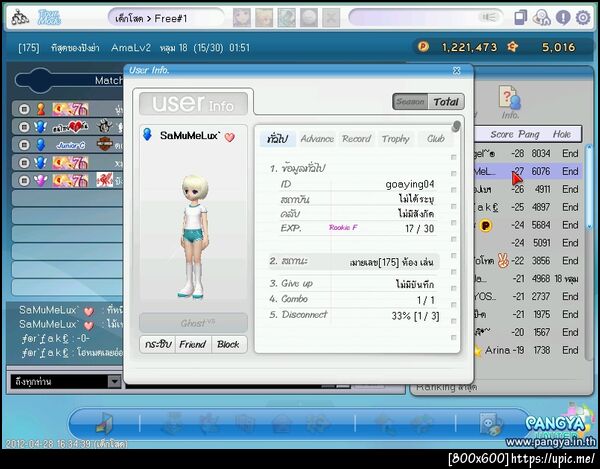Open the Advance tab
This screenshot has height=469, width=600.
click(317, 139)
